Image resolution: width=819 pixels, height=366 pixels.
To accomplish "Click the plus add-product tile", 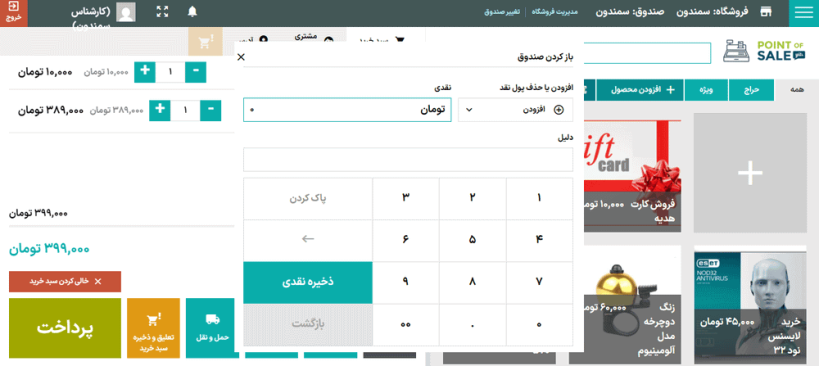I will 750,172.
